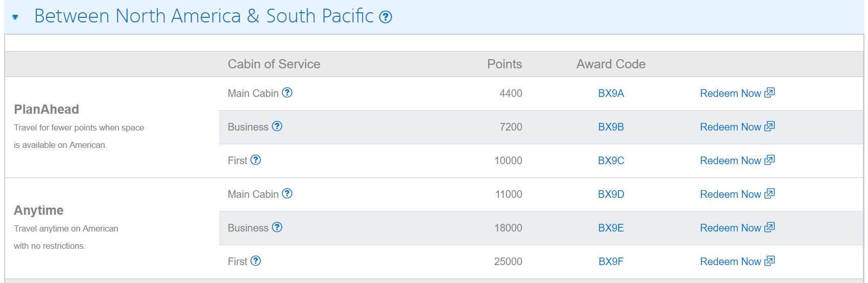Screen dimensions: 868x283
Task: Redeem Now for 11000 points Main Cabin
Action: pyautogui.click(x=736, y=194)
